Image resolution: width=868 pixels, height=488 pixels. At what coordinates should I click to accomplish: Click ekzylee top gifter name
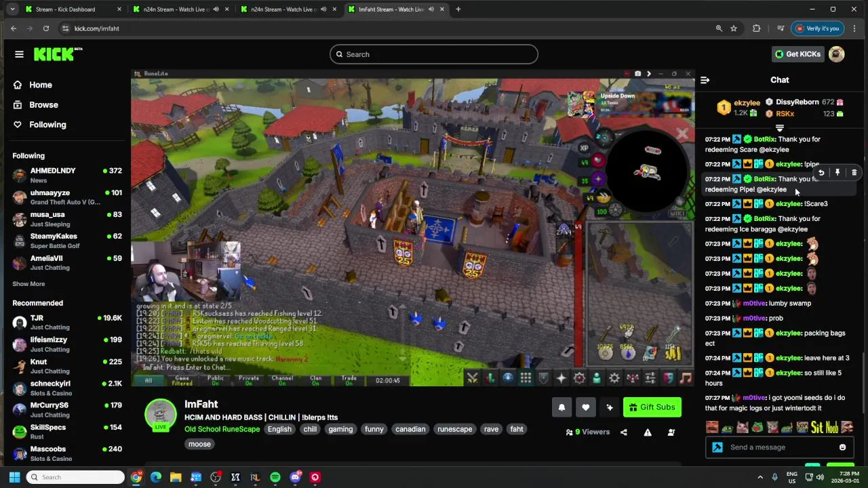pos(747,103)
